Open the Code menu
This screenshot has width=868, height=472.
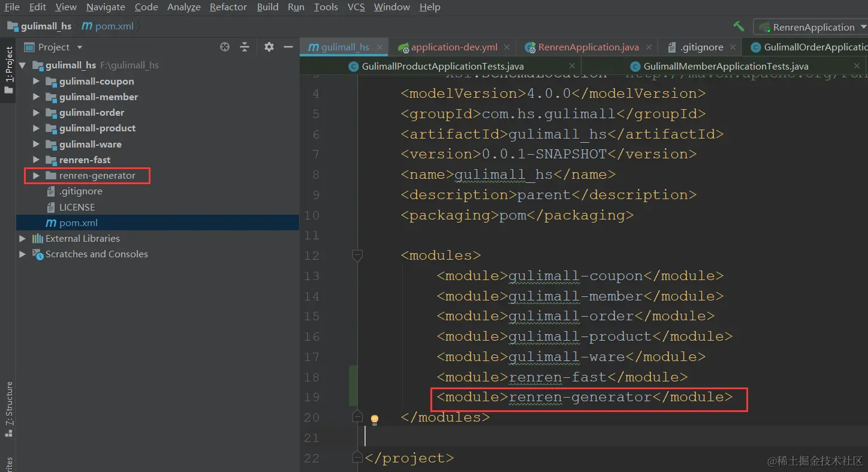click(x=146, y=7)
